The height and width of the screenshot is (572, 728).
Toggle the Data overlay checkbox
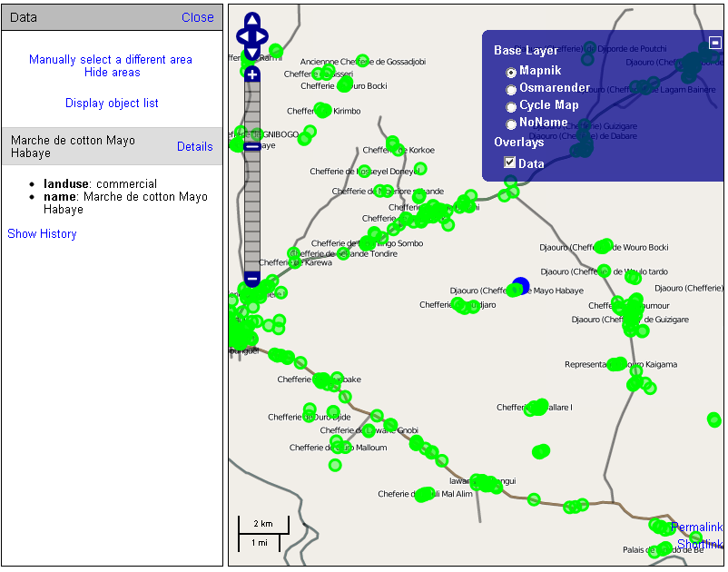[x=510, y=163]
